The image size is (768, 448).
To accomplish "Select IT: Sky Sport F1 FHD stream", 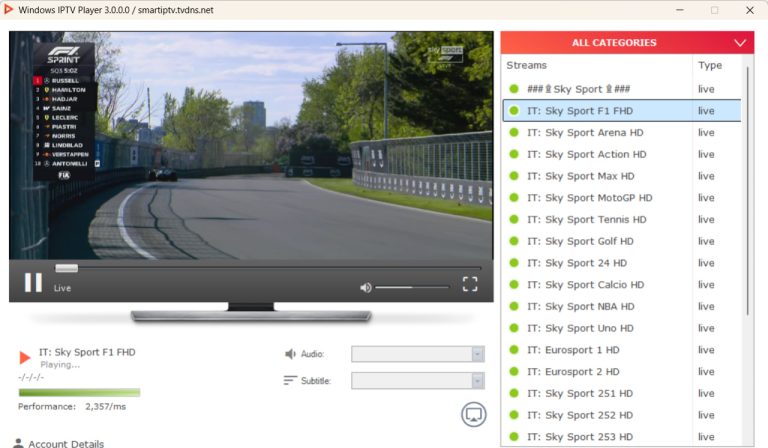I will coord(622,111).
